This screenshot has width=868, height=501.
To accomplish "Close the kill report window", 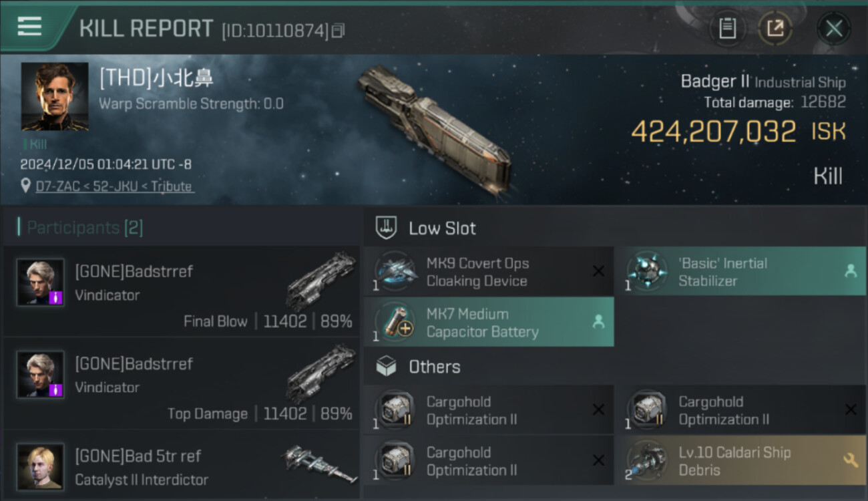I will tap(833, 28).
